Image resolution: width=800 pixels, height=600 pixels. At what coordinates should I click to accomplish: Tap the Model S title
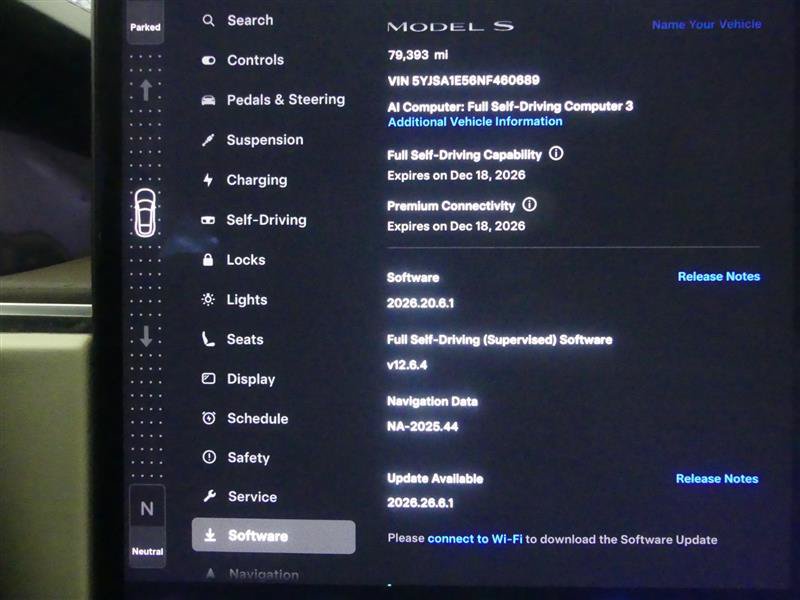[451, 26]
